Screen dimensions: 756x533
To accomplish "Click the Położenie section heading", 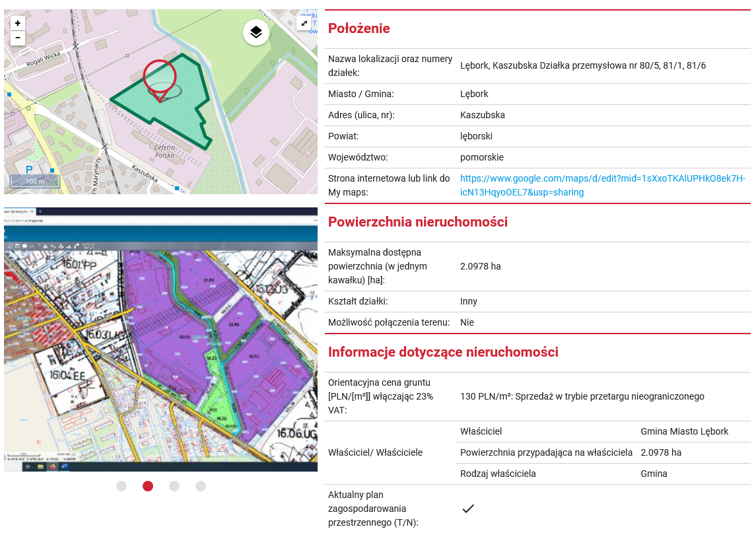I will tap(359, 28).
